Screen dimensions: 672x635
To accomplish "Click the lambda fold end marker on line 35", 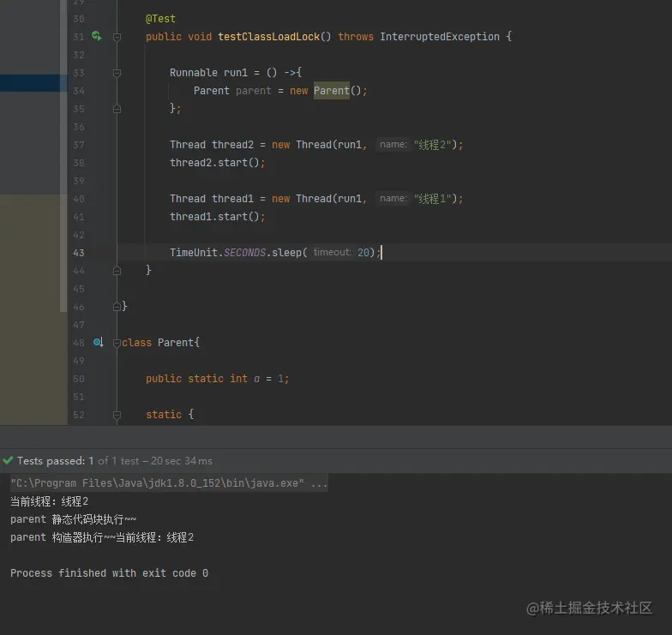I will click(117, 109).
